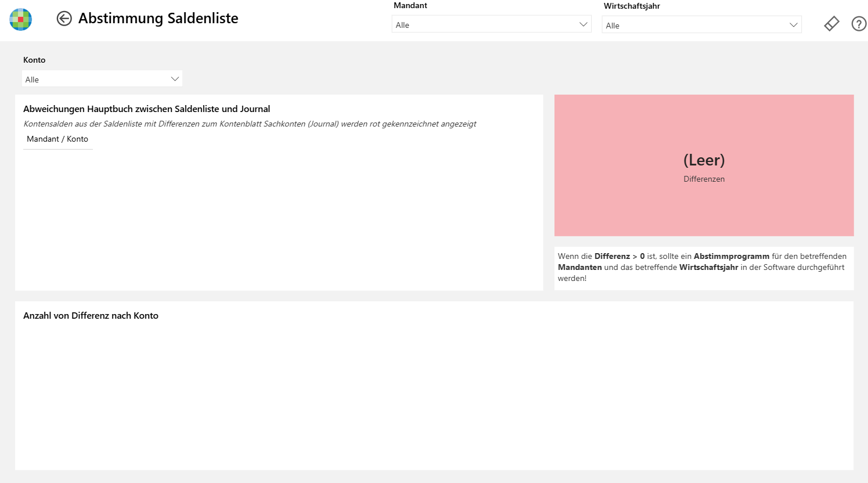Click the Mandant / Konto column header
Viewport: 868px width, 483px height.
(57, 139)
